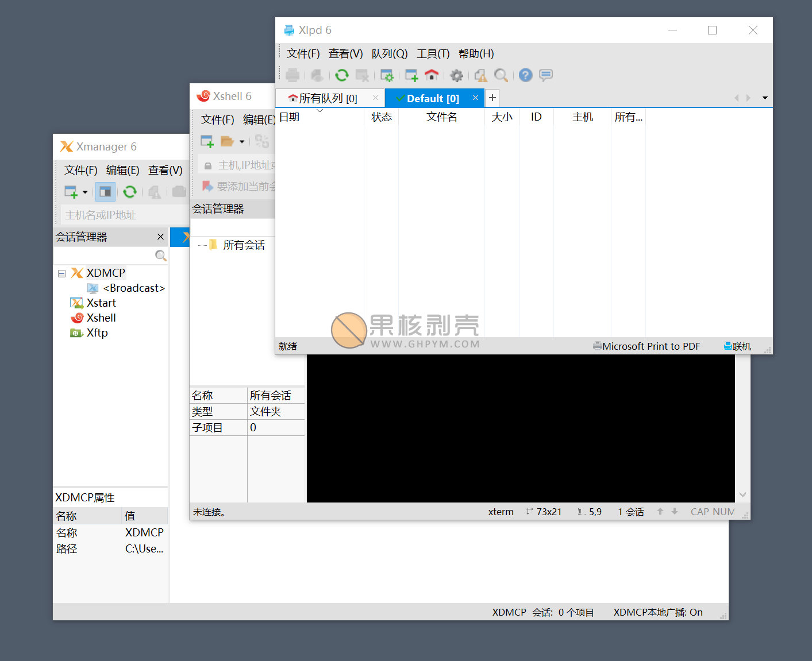Open the Xshell open-folder dropdown arrow
Image resolution: width=812 pixels, height=661 pixels.
(242, 141)
